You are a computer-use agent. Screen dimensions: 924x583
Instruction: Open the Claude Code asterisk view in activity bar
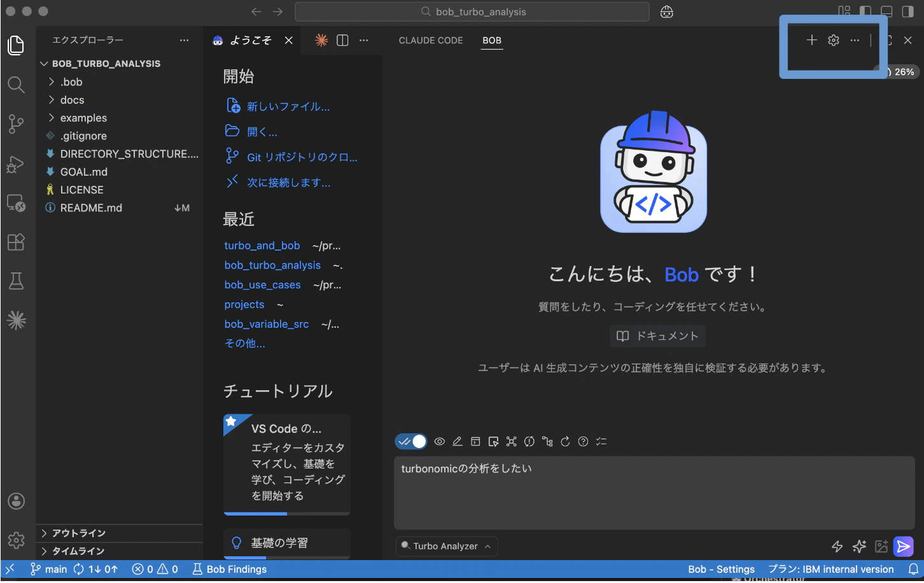[16, 320]
